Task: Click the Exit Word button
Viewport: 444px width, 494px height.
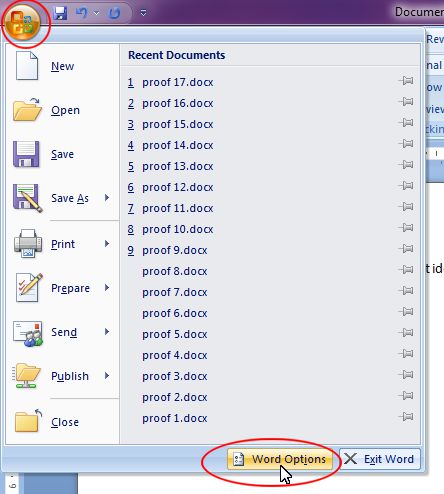Action: coord(380,459)
